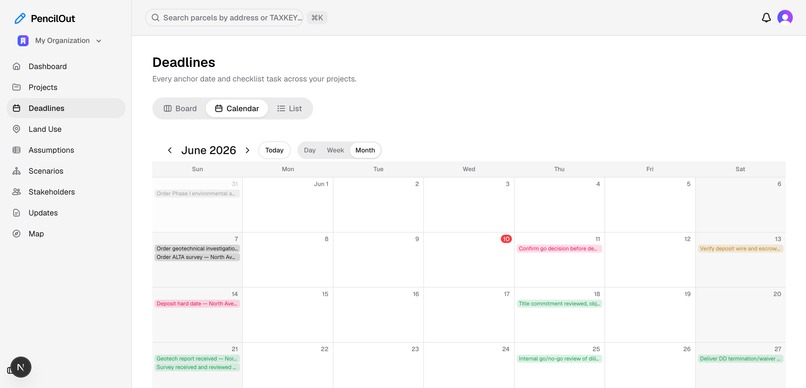806x388 pixels.
Task: Open 'Confirm go decision' event on June 11
Action: [x=559, y=249]
